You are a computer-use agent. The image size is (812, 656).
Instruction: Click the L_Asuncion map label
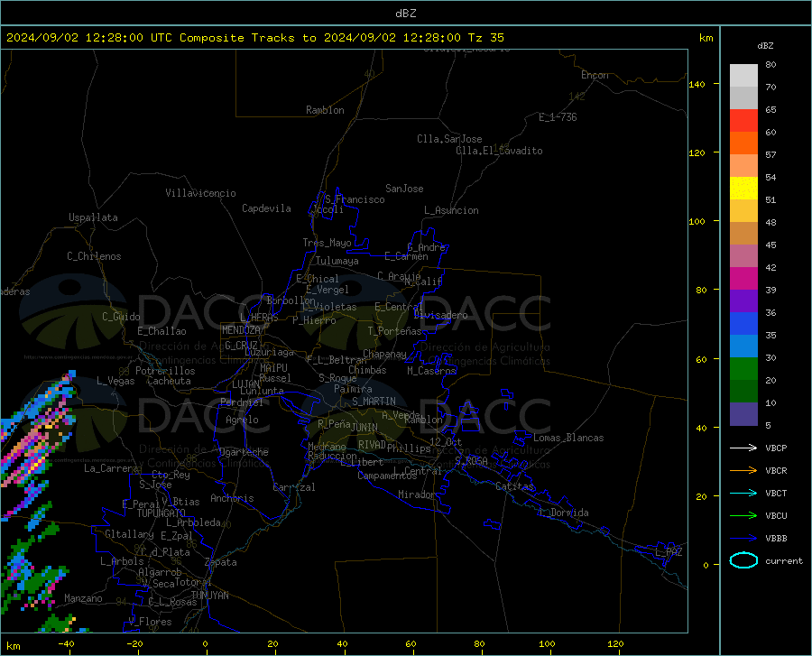451,210
